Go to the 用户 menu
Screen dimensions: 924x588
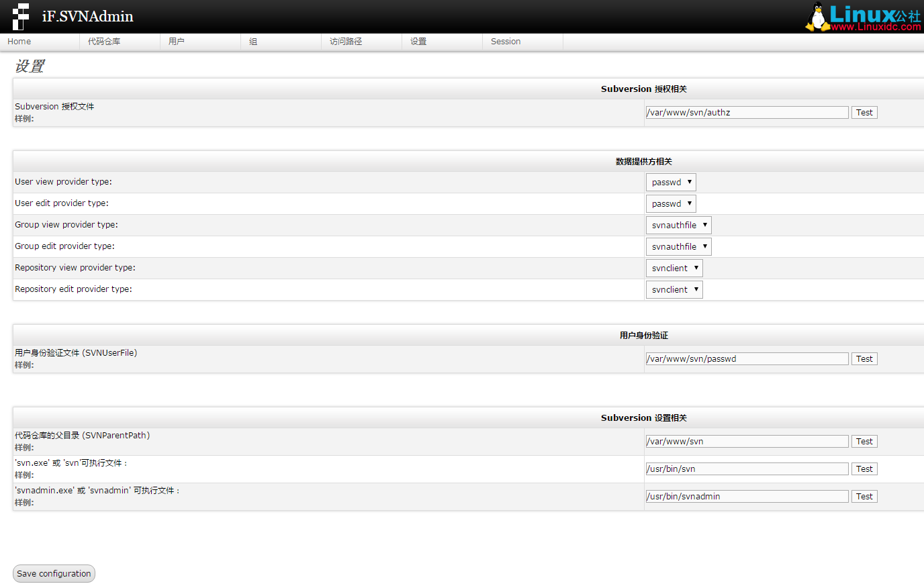(177, 42)
